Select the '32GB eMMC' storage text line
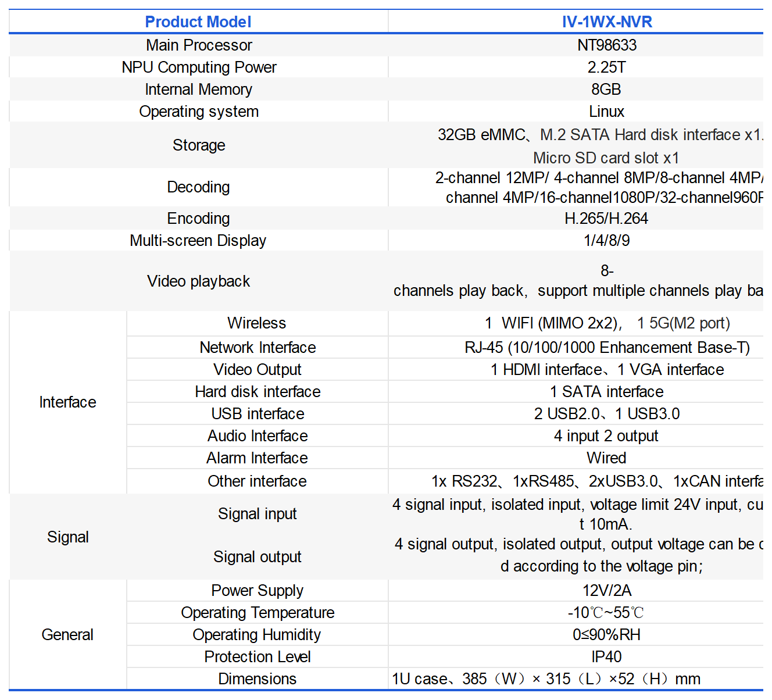The image size is (772, 700). point(601,135)
